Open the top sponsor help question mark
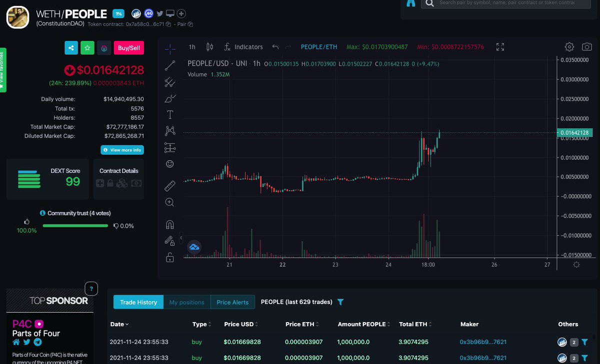The image size is (600, 364). pos(91,288)
